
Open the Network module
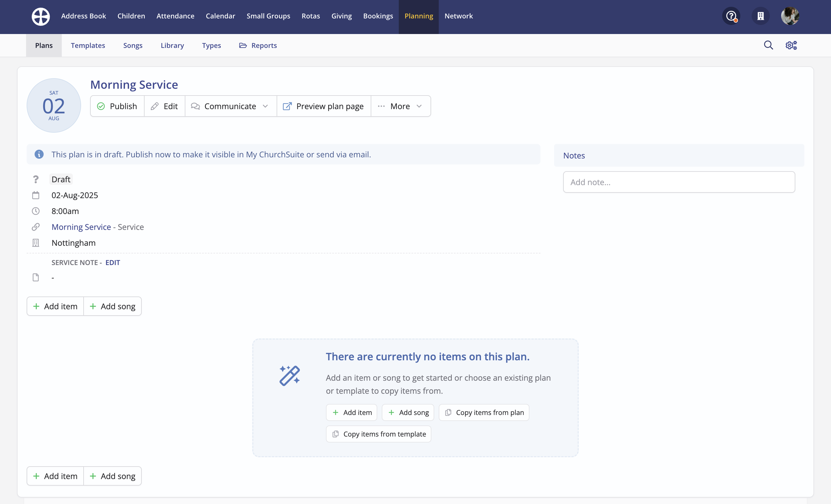(459, 16)
